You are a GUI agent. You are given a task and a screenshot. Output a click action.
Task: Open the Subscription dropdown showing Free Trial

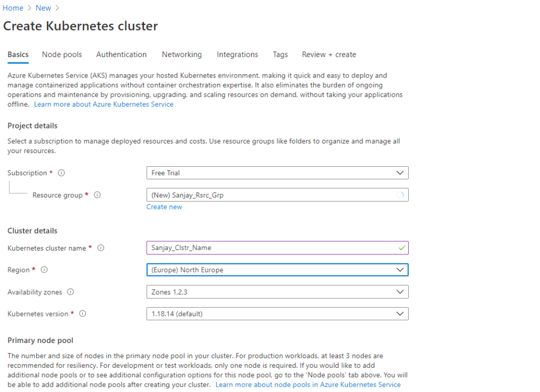tap(277, 173)
